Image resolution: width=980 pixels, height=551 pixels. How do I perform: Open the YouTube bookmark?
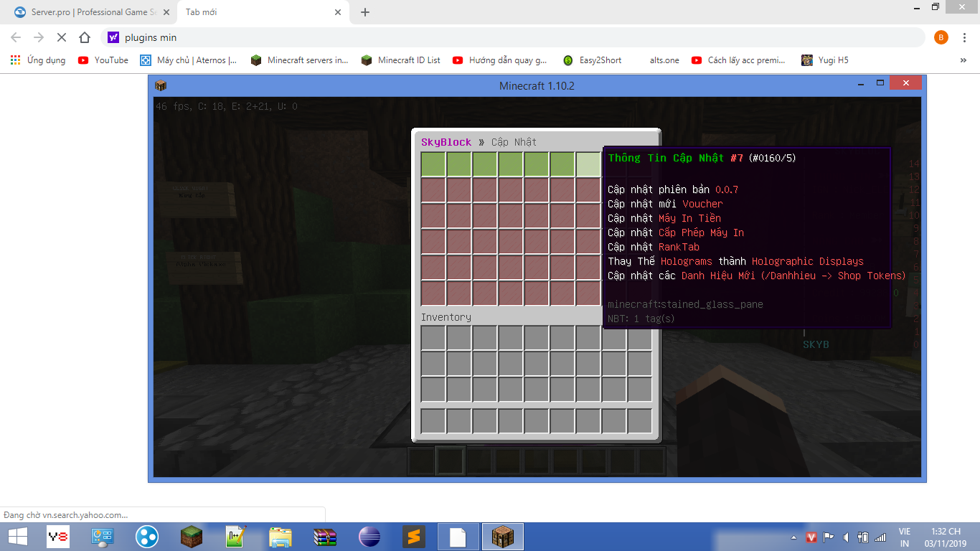point(103,60)
